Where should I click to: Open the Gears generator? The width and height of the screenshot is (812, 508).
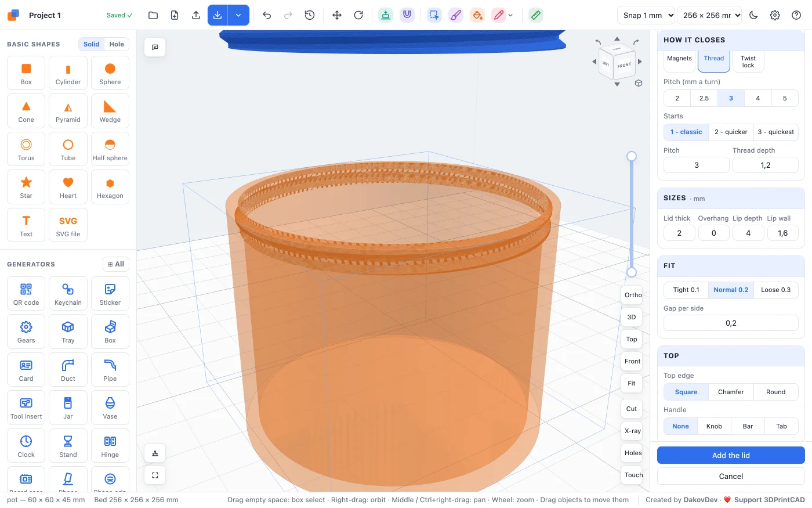pos(26,327)
